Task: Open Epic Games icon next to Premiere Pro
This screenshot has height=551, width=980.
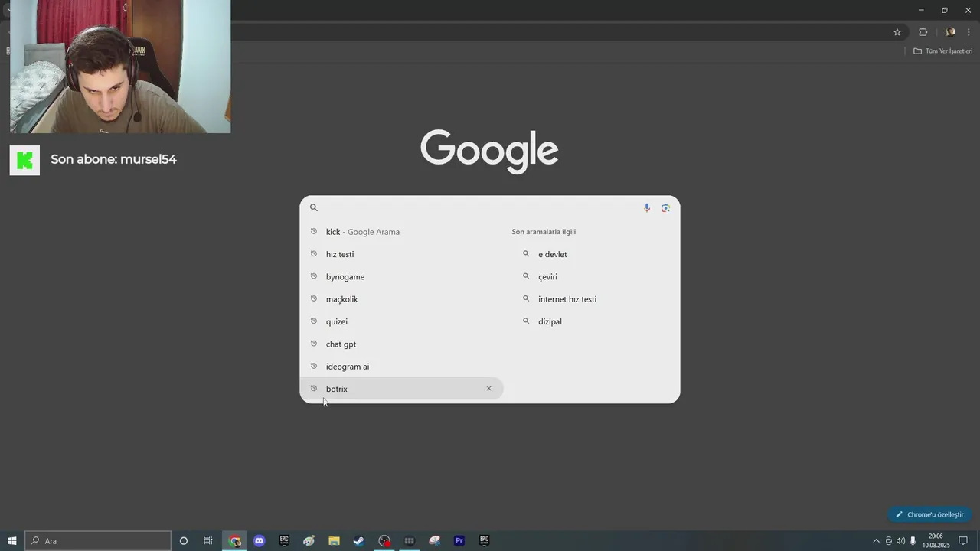Action: 484,541
